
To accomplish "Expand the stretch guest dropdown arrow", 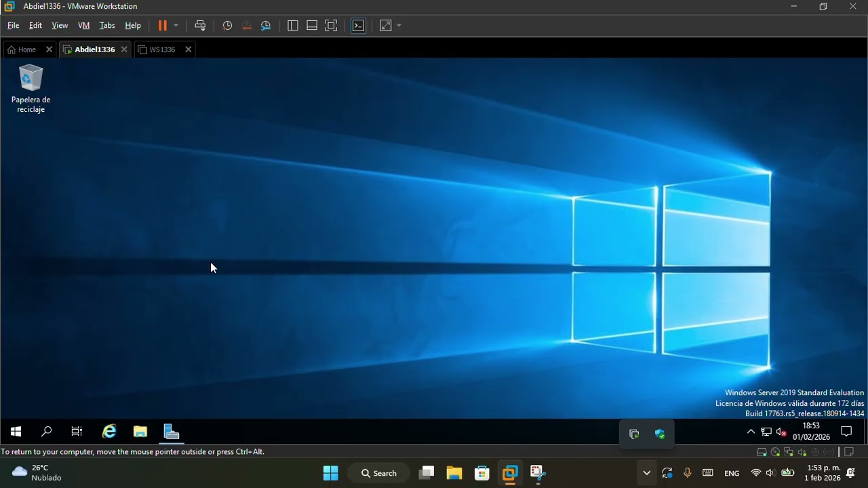I will pyautogui.click(x=399, y=26).
